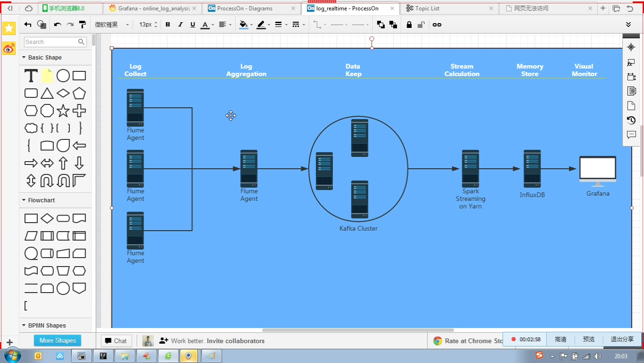Click the shape search field
Viewport: 644px width, 363px height.
[x=55, y=42]
